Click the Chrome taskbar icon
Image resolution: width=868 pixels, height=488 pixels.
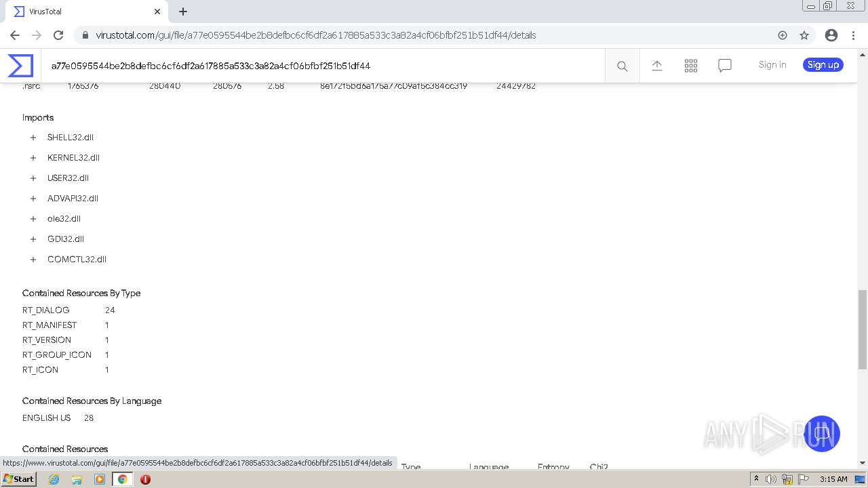[123, 479]
